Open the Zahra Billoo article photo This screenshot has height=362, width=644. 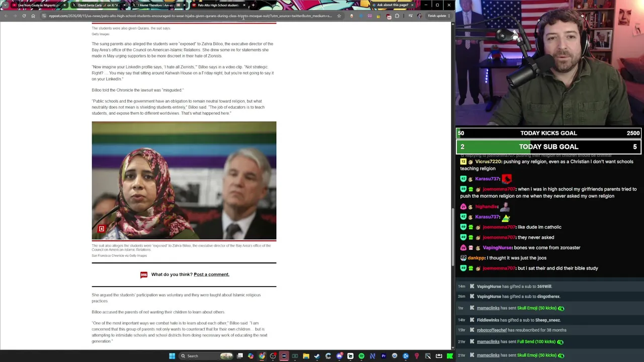click(184, 181)
